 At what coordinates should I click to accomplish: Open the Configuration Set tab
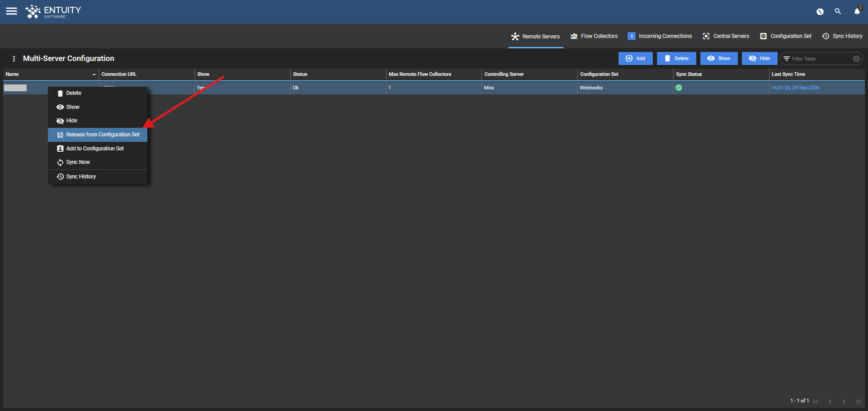[x=786, y=36]
